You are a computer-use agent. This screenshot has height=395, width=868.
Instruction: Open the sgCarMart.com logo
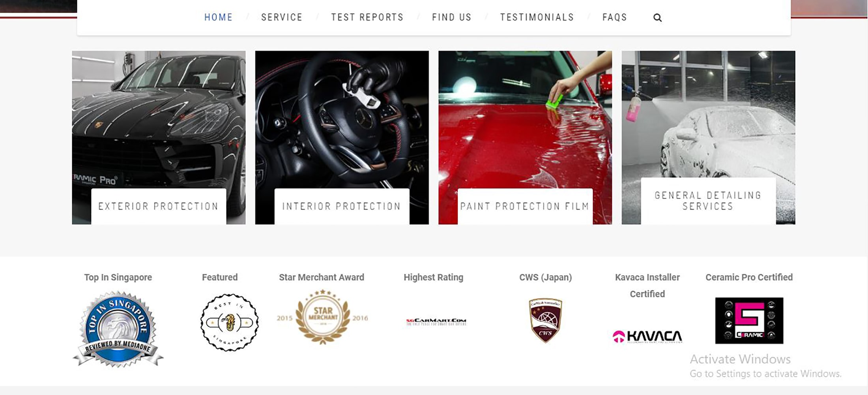click(x=436, y=322)
